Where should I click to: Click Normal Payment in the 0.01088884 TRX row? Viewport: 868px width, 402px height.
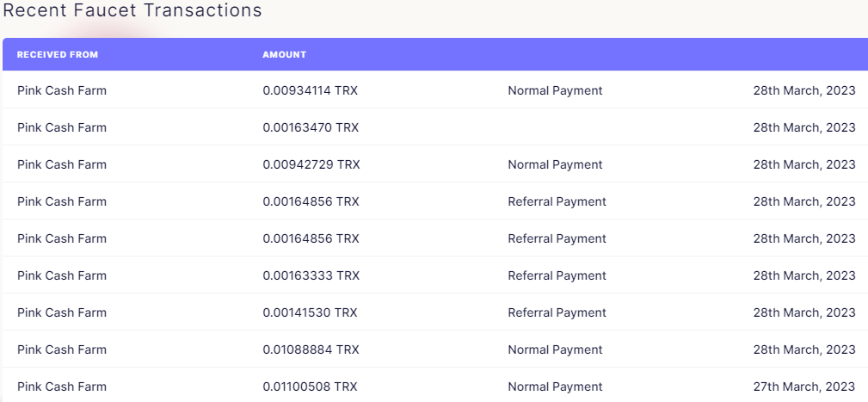coord(555,349)
